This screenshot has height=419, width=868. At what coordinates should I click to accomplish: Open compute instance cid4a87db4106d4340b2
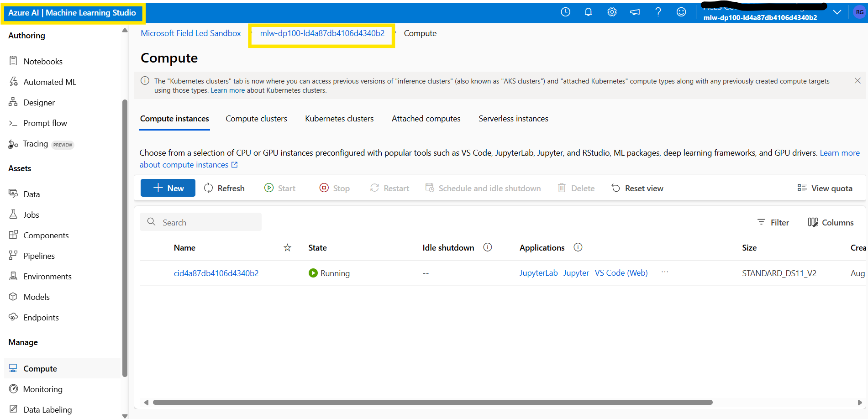pyautogui.click(x=216, y=273)
